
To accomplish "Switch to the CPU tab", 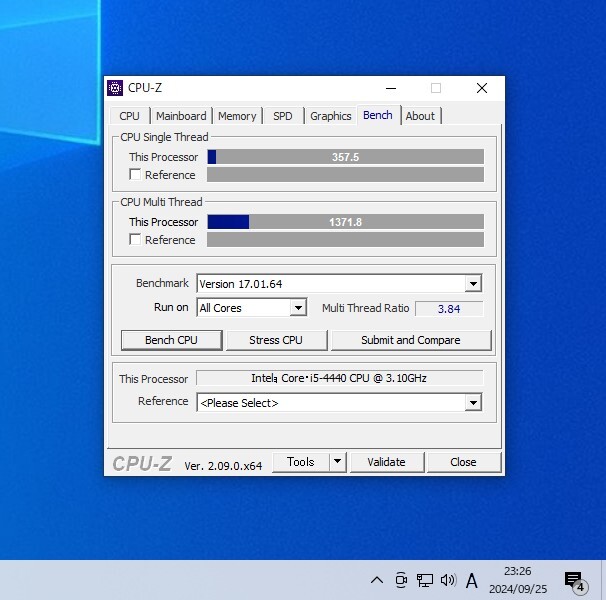I will click(129, 116).
